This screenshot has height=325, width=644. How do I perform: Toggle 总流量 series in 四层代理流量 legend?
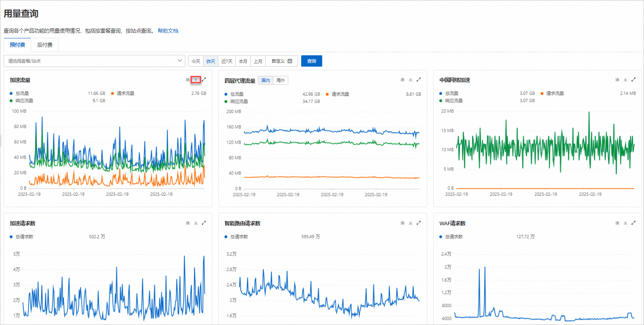[234, 94]
